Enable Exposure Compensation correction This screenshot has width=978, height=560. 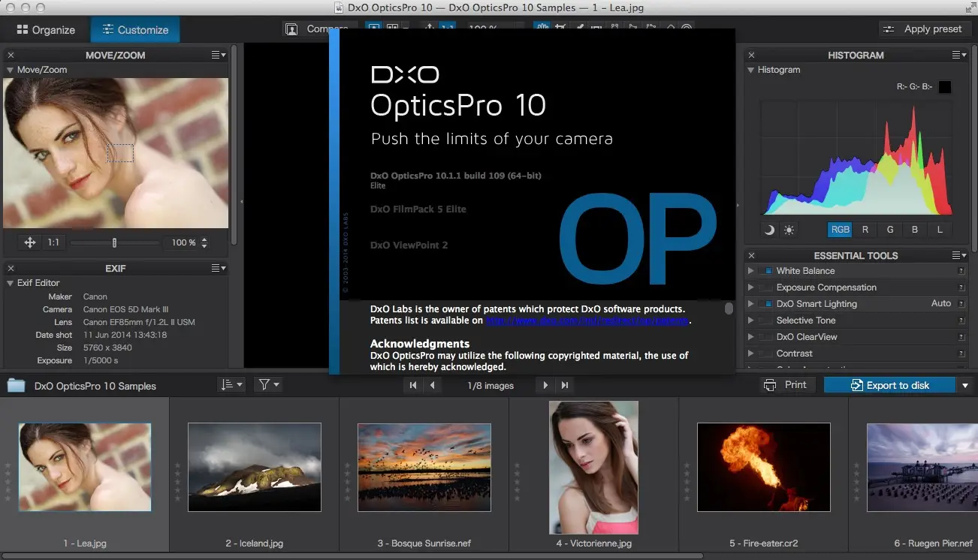(x=765, y=288)
